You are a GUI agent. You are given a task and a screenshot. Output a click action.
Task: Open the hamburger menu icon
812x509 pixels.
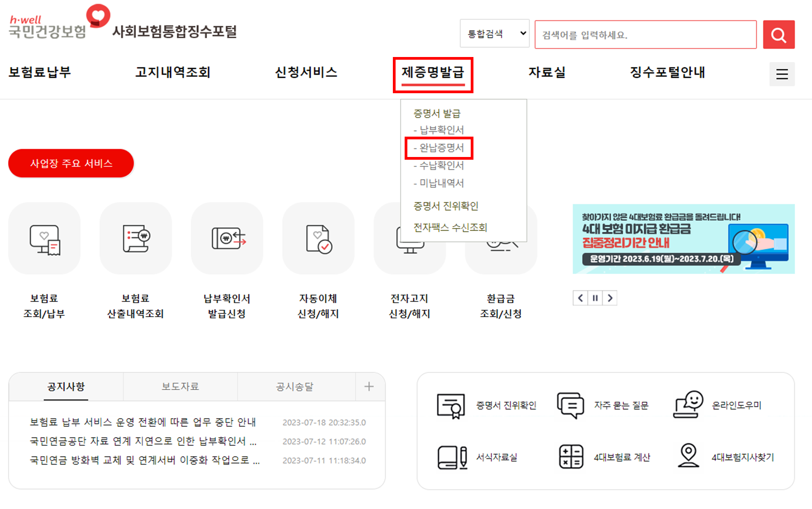pyautogui.click(x=782, y=74)
